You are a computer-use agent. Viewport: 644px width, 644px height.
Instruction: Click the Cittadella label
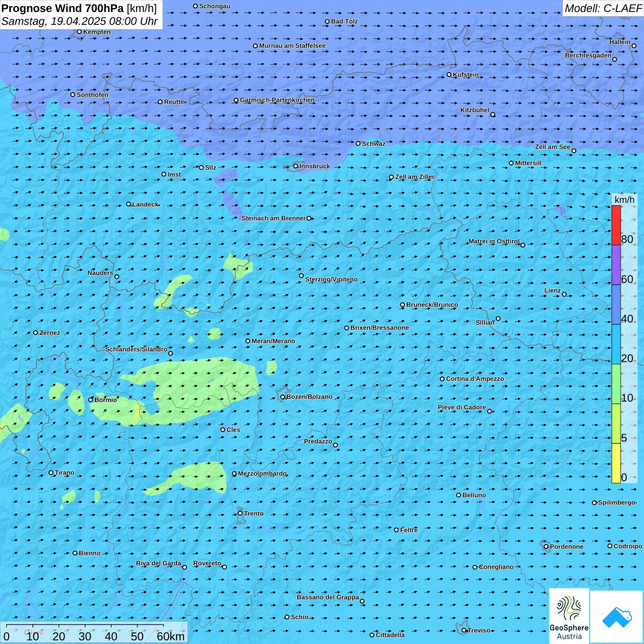coord(390,635)
